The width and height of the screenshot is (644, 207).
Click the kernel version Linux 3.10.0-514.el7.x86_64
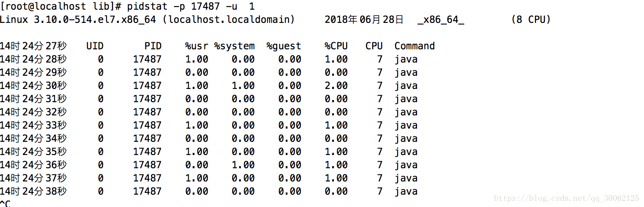pos(78,20)
